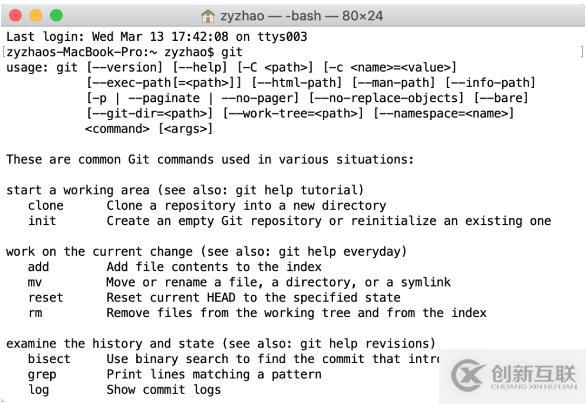
Task: Click the 'init' command name
Action: point(42,221)
